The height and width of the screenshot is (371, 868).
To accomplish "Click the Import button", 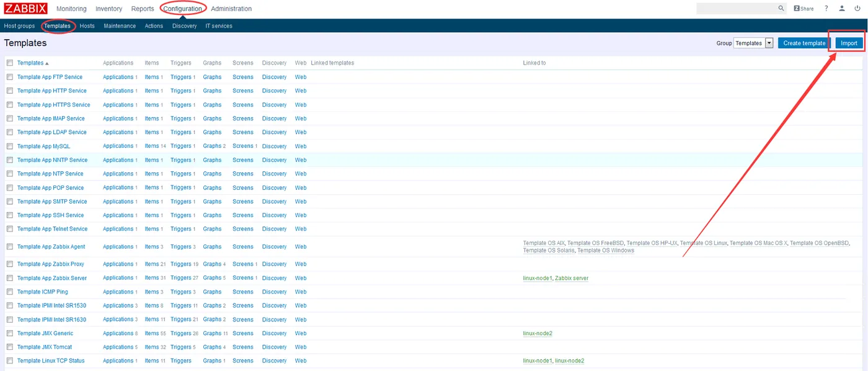I will pos(849,43).
